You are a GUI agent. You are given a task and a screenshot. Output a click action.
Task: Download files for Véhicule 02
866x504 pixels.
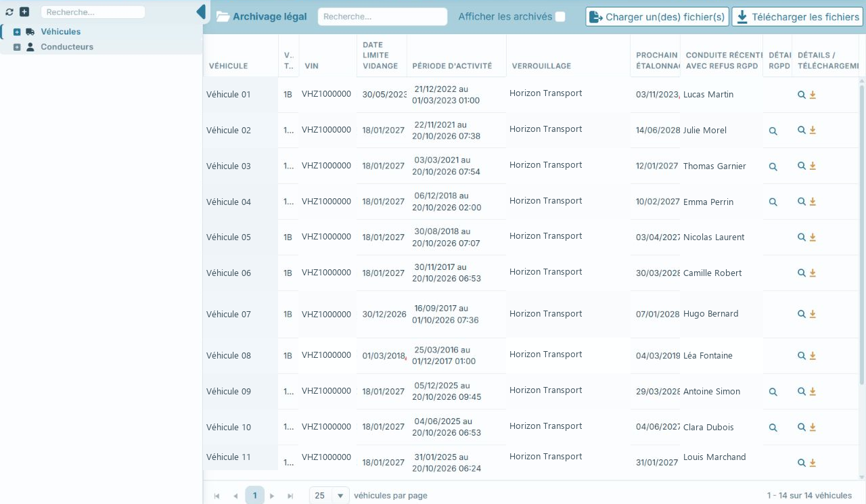[x=813, y=131]
